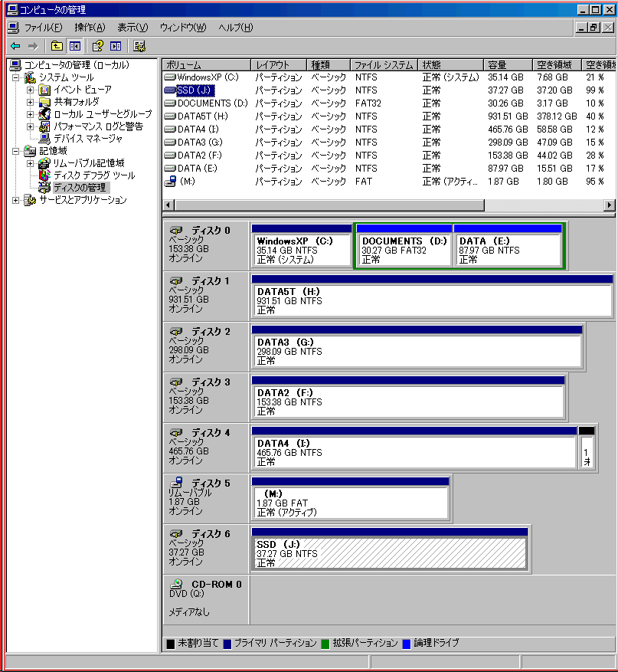Expand the リムーバブル記憶域 tree node

(31, 163)
